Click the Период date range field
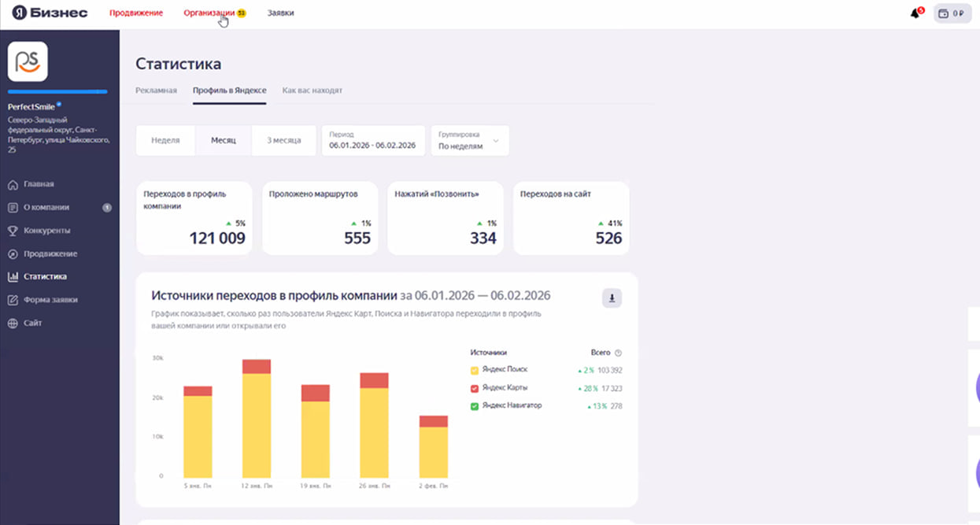This screenshot has height=525, width=980. (373, 140)
